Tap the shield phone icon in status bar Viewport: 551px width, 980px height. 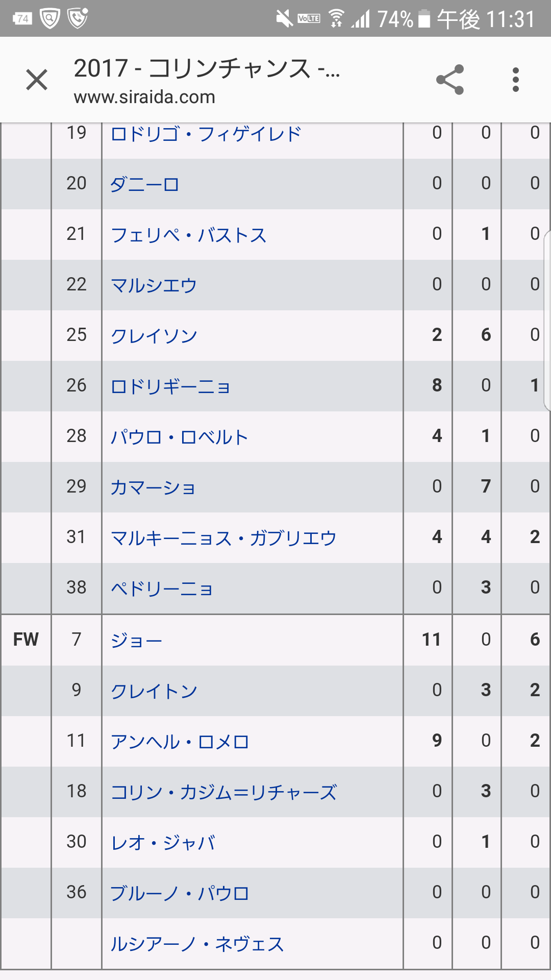(x=78, y=18)
